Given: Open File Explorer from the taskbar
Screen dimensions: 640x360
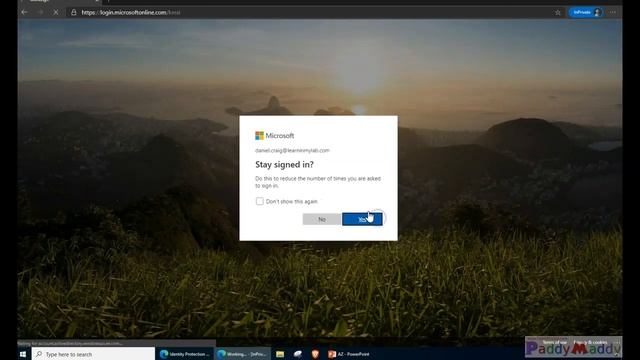Looking at the screenshot, I should pos(280,354).
